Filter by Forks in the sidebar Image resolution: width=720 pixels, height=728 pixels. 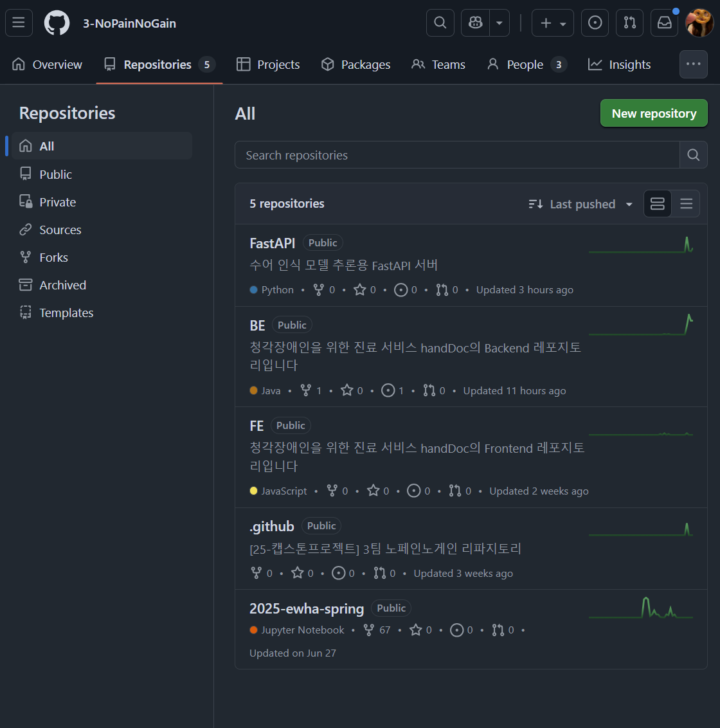[x=102, y=257]
